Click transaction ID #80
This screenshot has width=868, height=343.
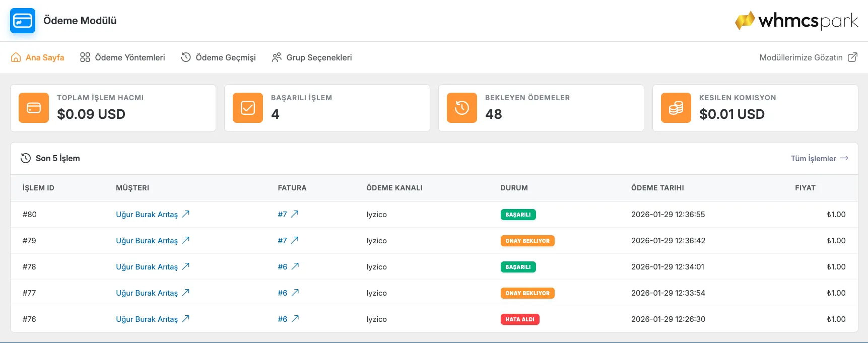click(x=29, y=215)
